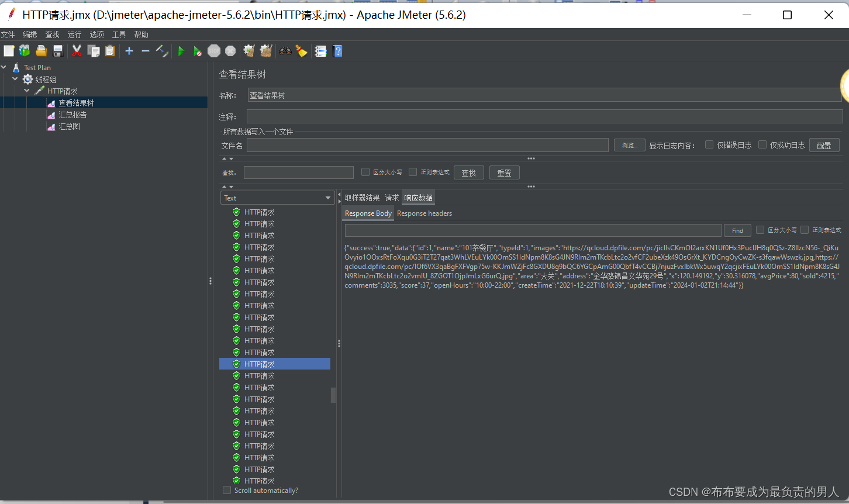Click the Copy icon in toolbar
This screenshot has width=849, height=504.
pos(94,51)
